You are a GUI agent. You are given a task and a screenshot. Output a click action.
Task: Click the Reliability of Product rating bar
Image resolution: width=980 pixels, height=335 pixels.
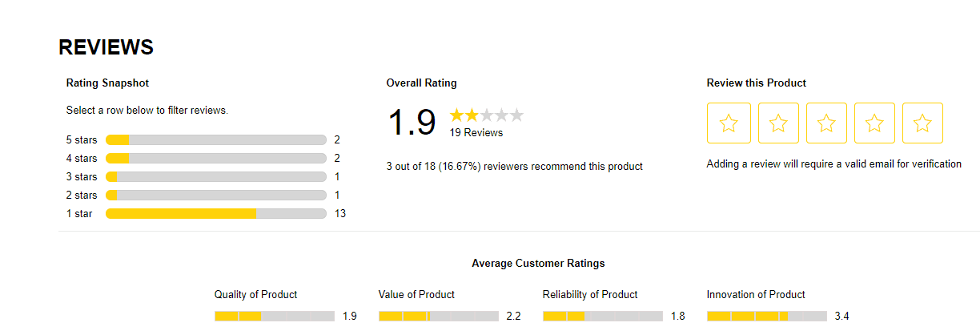(x=602, y=317)
